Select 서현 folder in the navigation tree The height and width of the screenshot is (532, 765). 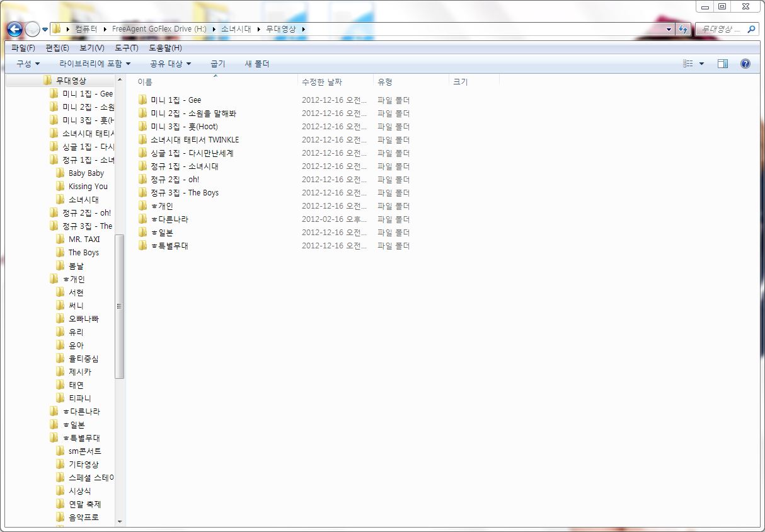click(x=76, y=292)
